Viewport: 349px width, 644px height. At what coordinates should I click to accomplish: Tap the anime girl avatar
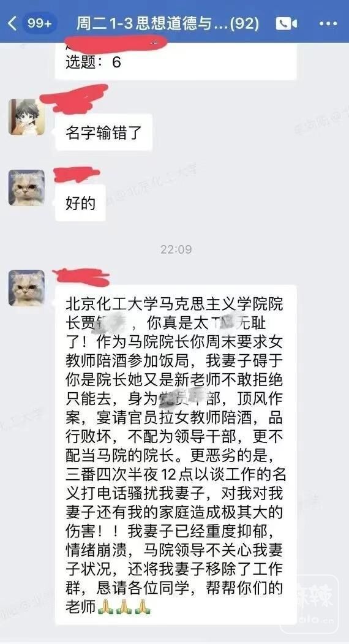(x=27, y=116)
